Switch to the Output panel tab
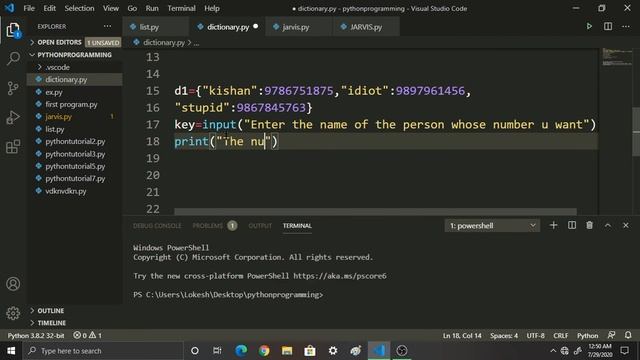The image size is (640, 360). point(260,226)
